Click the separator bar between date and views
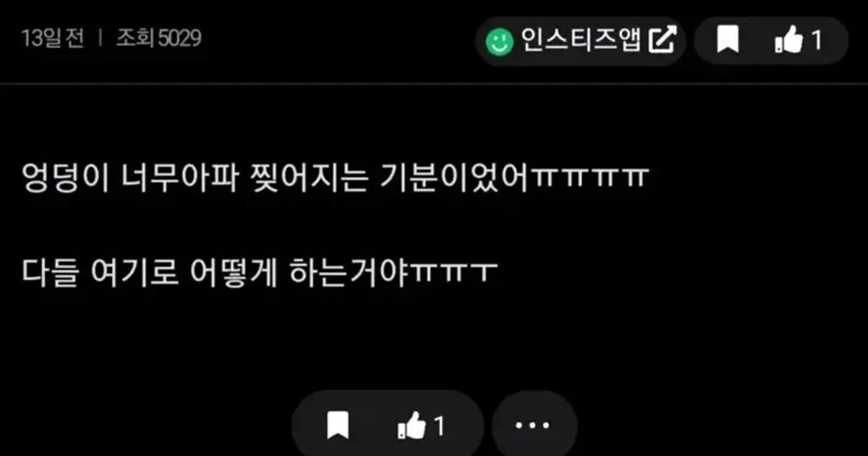868x456 pixels. click(x=101, y=38)
